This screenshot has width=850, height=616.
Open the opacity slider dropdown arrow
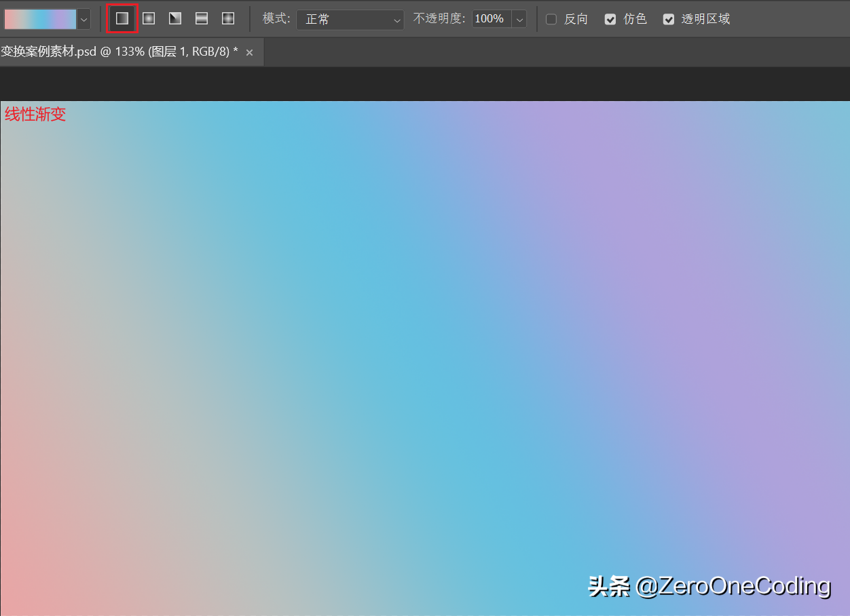(519, 19)
